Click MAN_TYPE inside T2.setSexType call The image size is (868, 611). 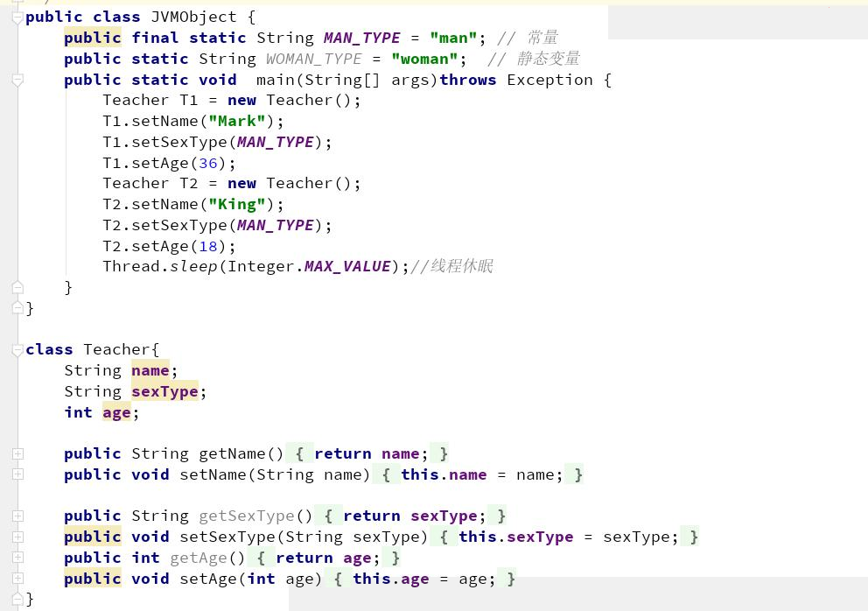point(275,226)
